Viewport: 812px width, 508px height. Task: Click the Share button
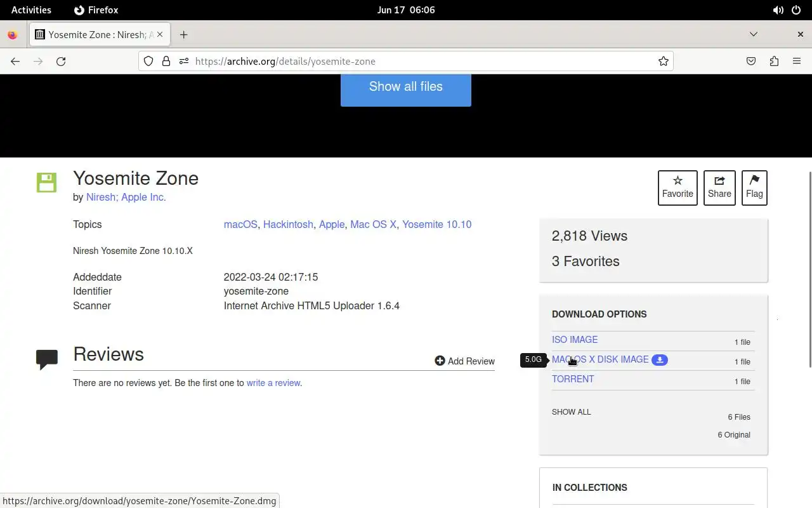(719, 188)
